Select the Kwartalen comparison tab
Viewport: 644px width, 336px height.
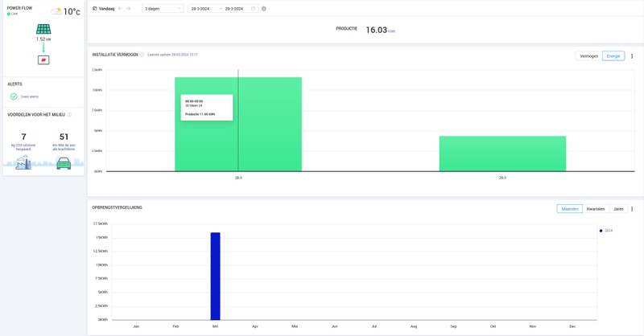pos(596,209)
